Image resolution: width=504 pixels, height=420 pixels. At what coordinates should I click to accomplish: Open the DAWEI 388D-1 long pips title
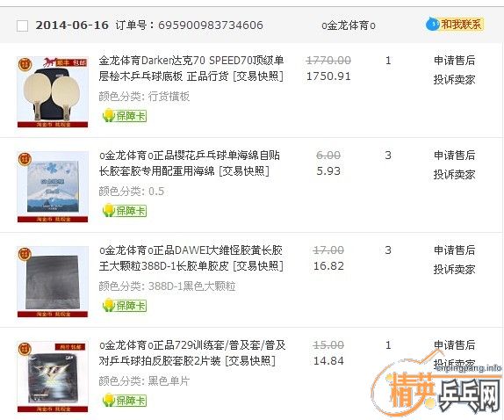[191, 258]
